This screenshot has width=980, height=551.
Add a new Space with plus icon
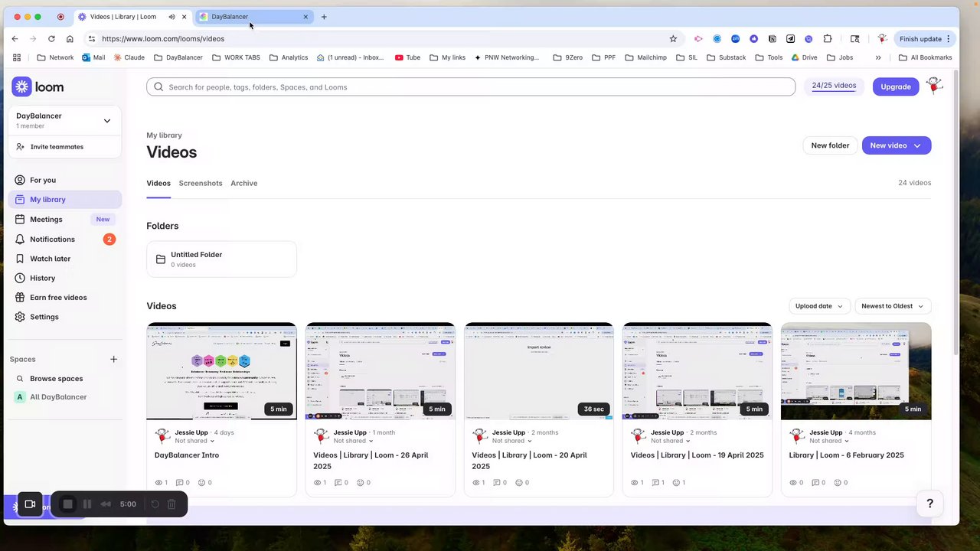pos(113,359)
